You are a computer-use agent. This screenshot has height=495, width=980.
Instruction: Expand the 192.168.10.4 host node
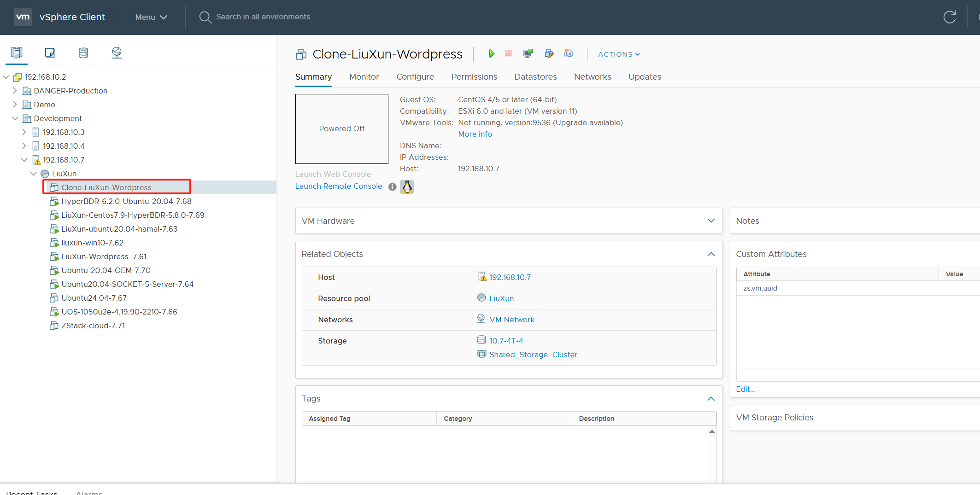point(24,146)
